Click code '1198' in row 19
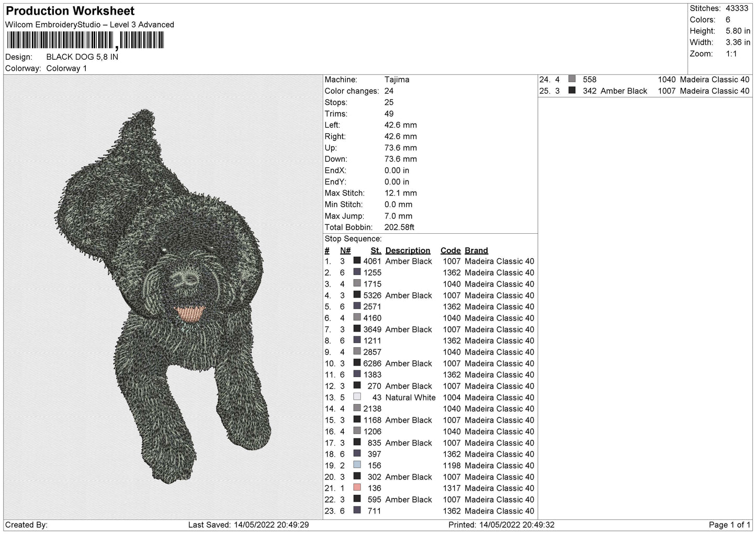756x534 pixels. [x=452, y=465]
